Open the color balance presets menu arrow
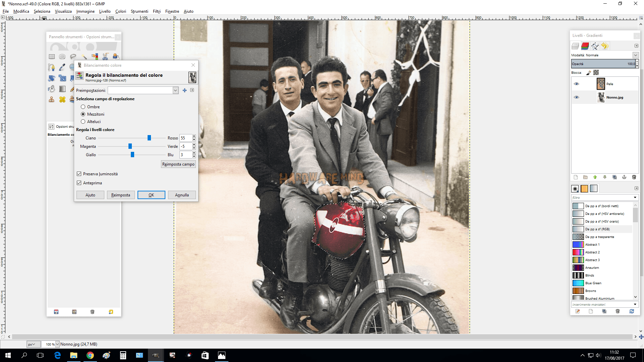This screenshot has width=644, height=362. (x=192, y=90)
